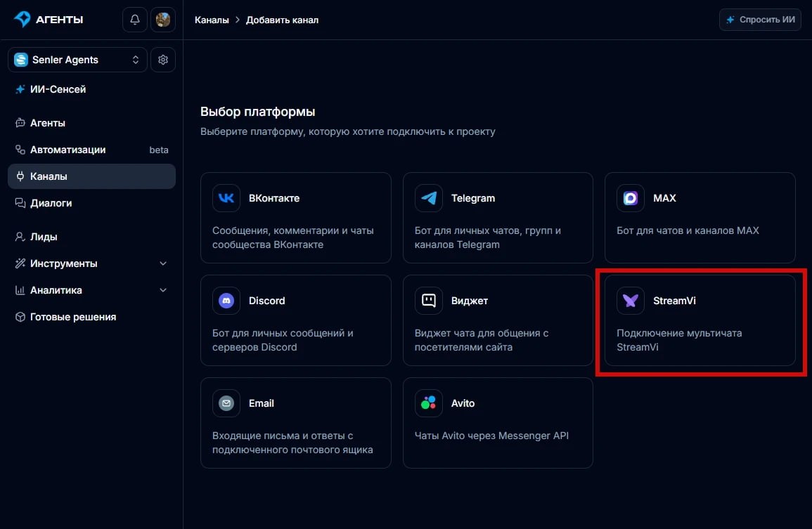
Task: Click the heading Выбор платформы
Action: click(258, 112)
